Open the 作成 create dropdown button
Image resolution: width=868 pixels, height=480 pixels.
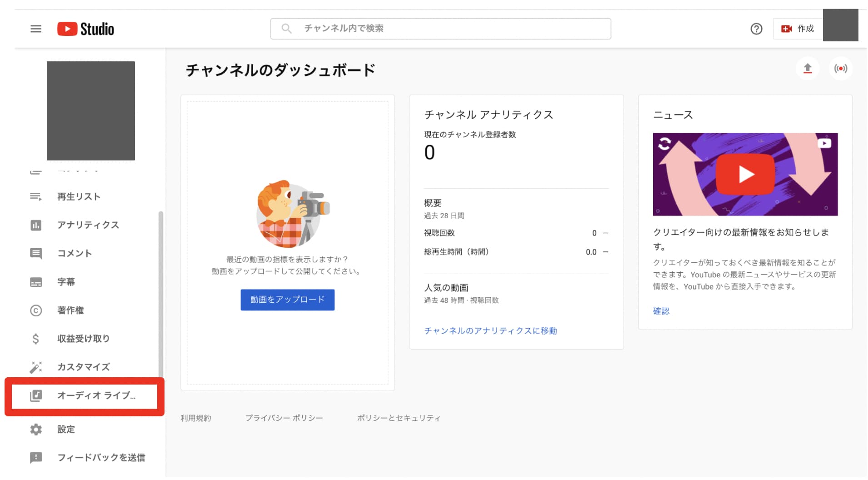798,29
